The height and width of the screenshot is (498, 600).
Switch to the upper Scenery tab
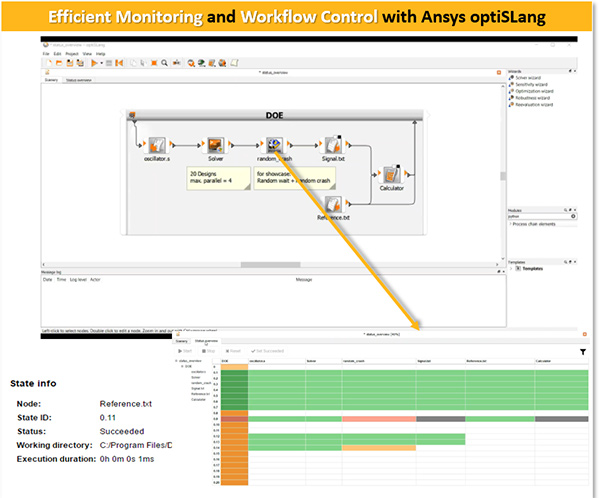[51, 80]
